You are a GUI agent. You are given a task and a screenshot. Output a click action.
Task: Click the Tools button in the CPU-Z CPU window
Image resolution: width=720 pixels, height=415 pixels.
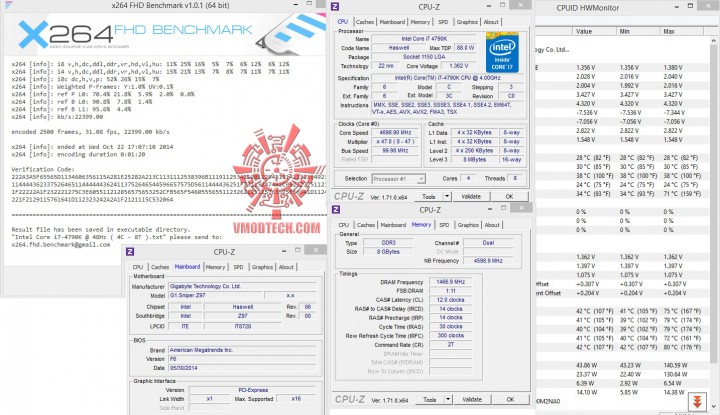pos(428,196)
